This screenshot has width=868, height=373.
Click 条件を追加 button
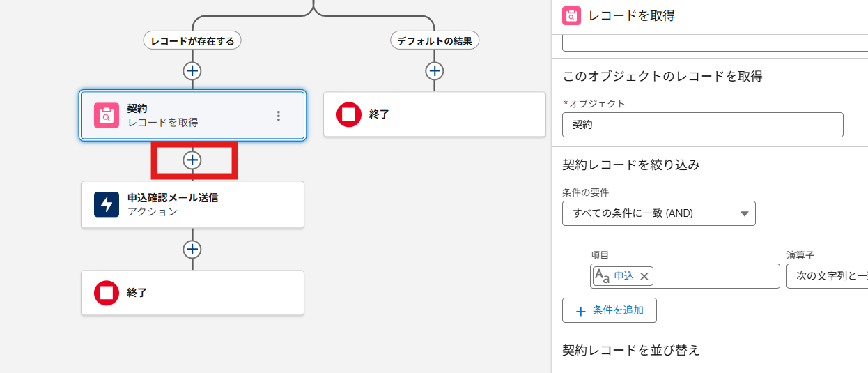click(609, 310)
